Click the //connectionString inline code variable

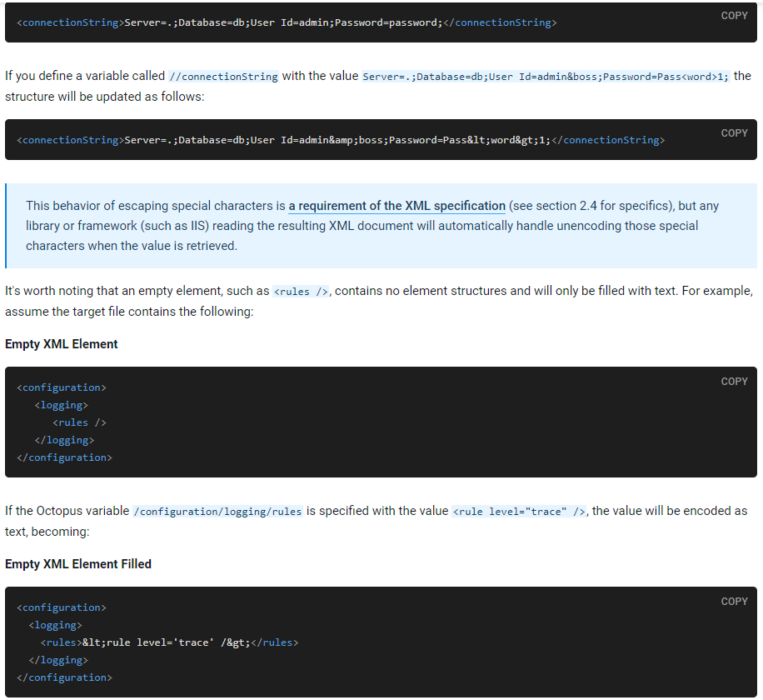click(223, 77)
